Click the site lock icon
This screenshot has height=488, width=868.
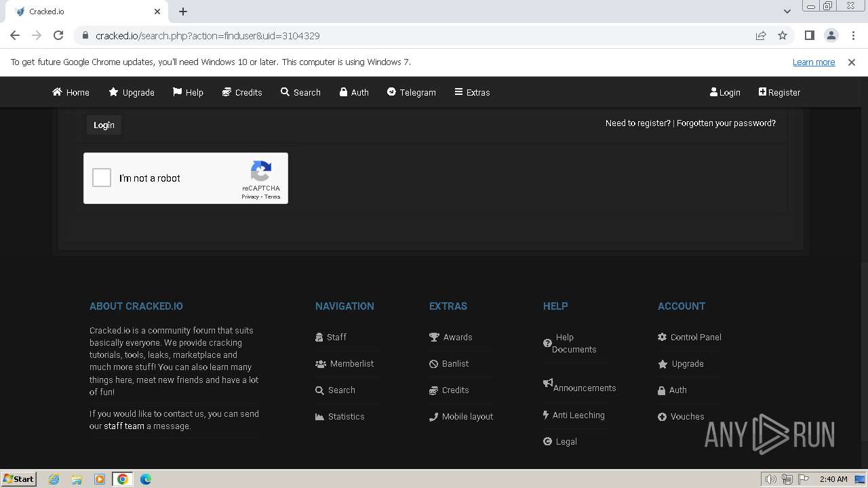[85, 35]
